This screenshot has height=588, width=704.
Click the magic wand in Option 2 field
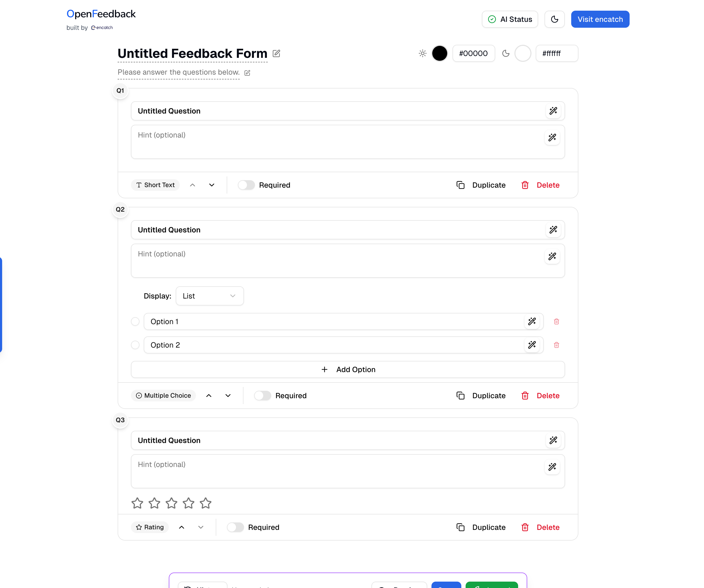[532, 345]
